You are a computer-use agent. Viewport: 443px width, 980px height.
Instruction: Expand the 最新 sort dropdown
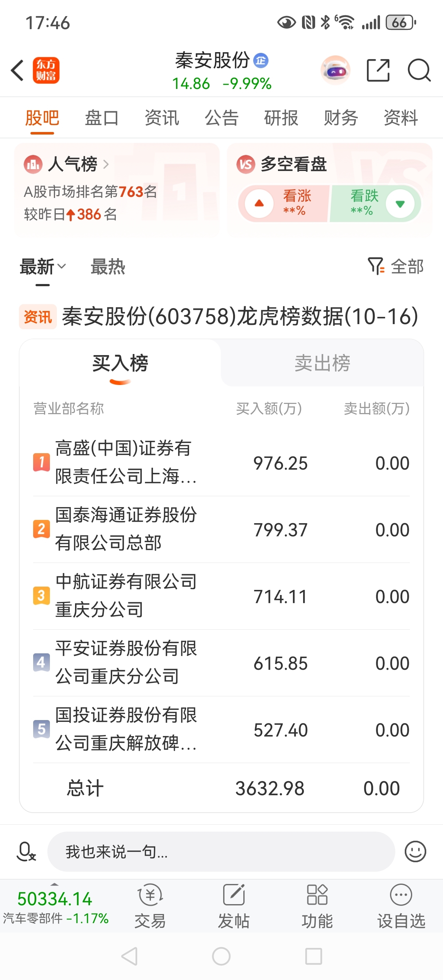coord(43,267)
